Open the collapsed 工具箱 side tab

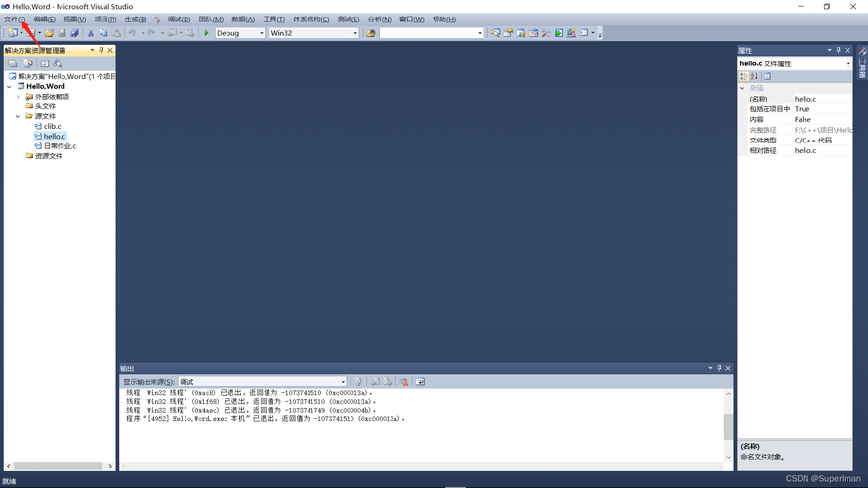coord(862,63)
